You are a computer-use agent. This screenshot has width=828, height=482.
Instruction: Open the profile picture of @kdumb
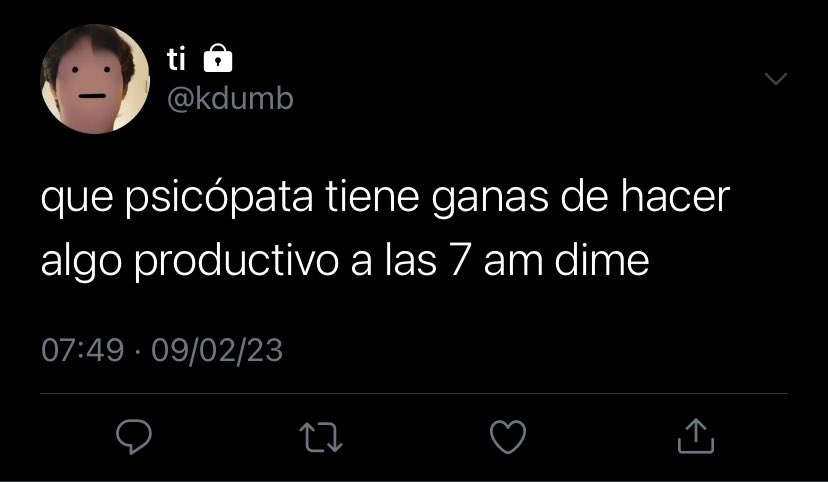point(95,79)
